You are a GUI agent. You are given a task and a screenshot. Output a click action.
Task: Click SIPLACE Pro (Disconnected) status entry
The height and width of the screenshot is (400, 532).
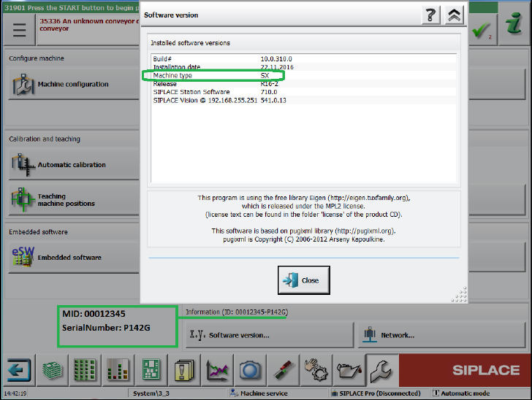376,393
